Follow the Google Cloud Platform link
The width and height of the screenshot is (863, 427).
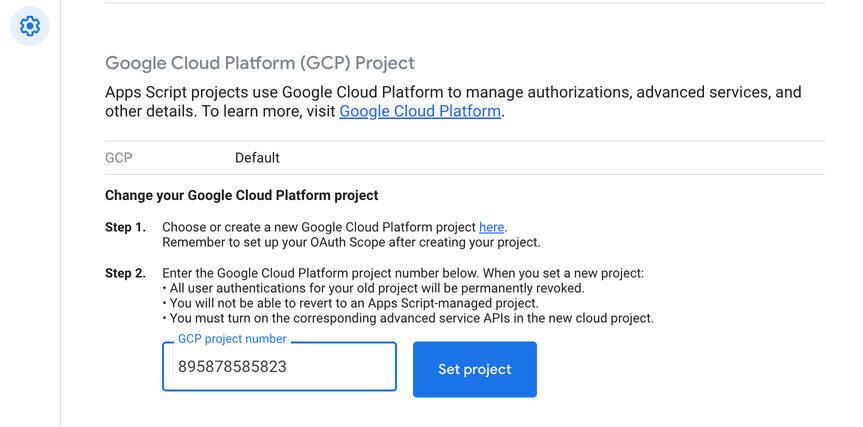pyautogui.click(x=420, y=112)
